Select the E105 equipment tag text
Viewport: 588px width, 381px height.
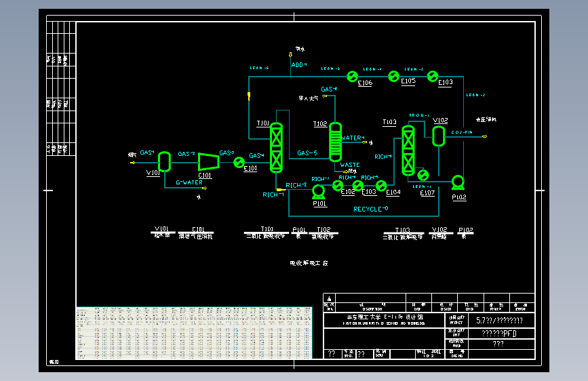(408, 81)
